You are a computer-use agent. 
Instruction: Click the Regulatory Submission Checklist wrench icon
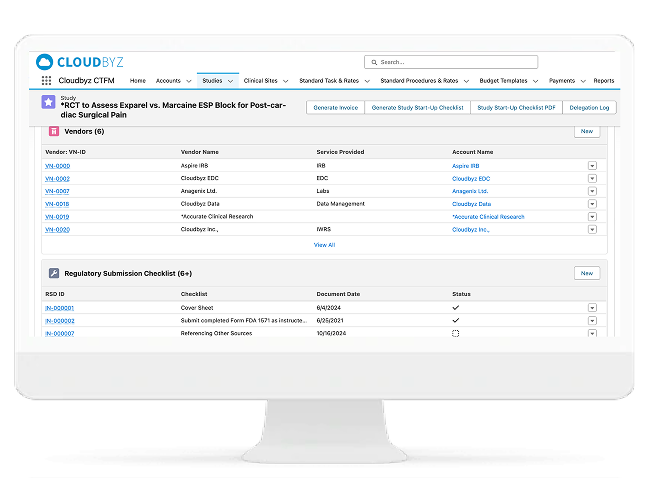54,273
